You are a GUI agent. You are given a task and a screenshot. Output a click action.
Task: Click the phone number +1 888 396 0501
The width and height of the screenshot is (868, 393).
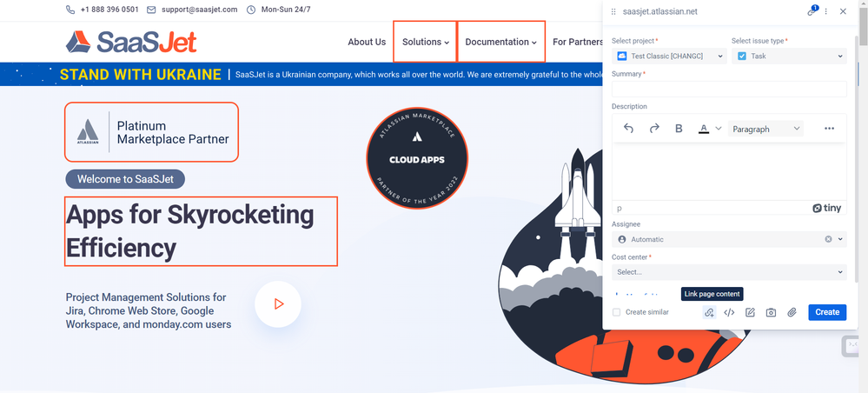click(x=109, y=10)
